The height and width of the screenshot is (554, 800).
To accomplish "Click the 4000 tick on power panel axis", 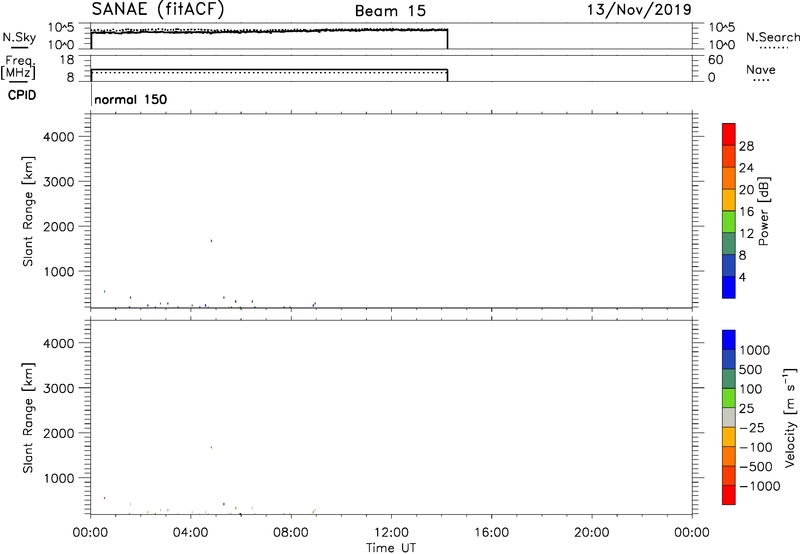I will [x=59, y=137].
